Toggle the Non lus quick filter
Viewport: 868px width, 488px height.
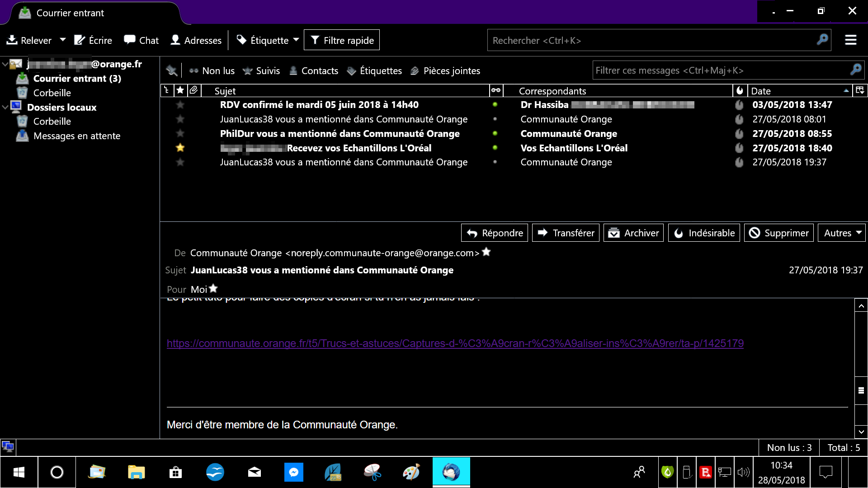[212, 71]
